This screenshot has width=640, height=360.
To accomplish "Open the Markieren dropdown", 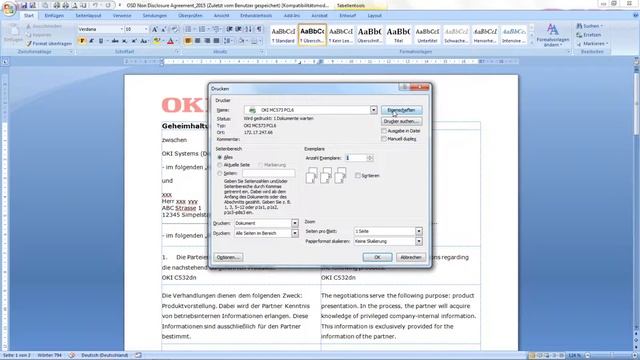I will (x=593, y=44).
